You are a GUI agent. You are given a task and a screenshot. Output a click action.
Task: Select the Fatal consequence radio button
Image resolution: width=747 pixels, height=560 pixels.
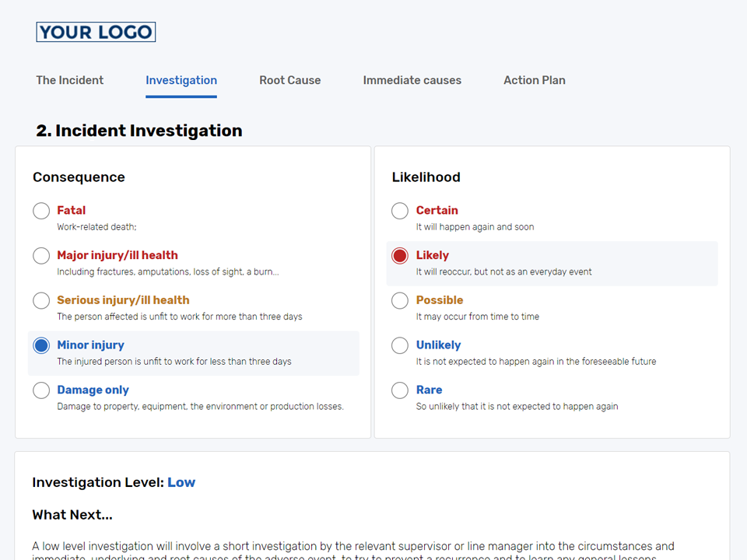coord(41,211)
